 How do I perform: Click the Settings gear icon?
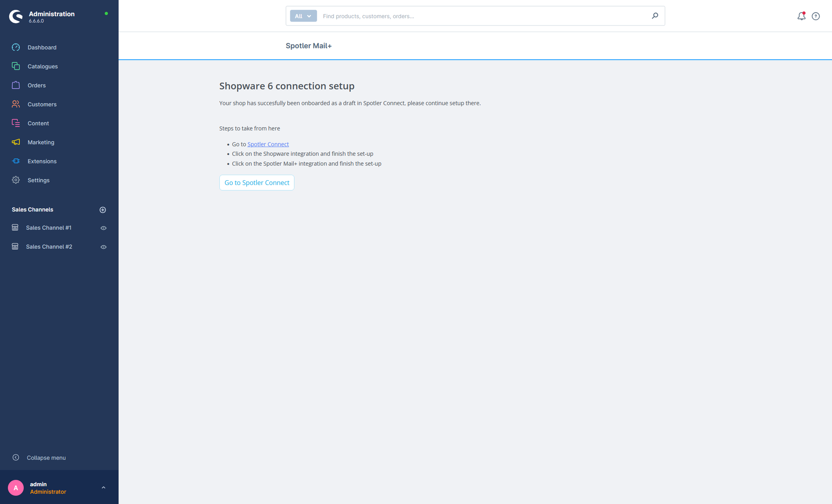pyautogui.click(x=16, y=180)
